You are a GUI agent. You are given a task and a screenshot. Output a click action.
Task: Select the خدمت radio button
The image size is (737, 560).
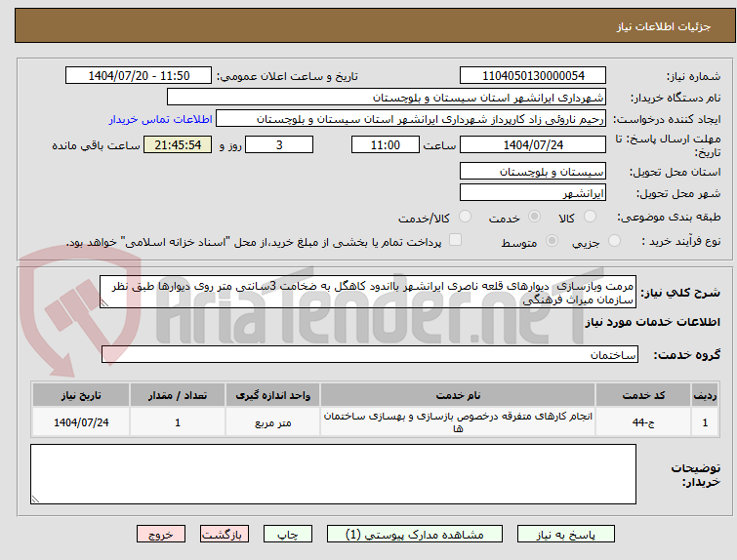534,217
